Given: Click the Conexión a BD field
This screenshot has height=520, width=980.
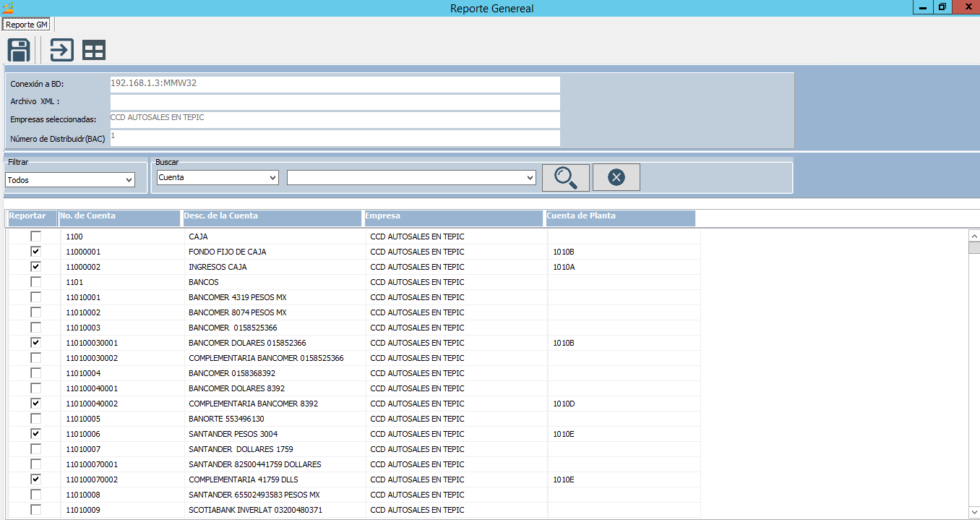Looking at the screenshot, I should pos(335,84).
